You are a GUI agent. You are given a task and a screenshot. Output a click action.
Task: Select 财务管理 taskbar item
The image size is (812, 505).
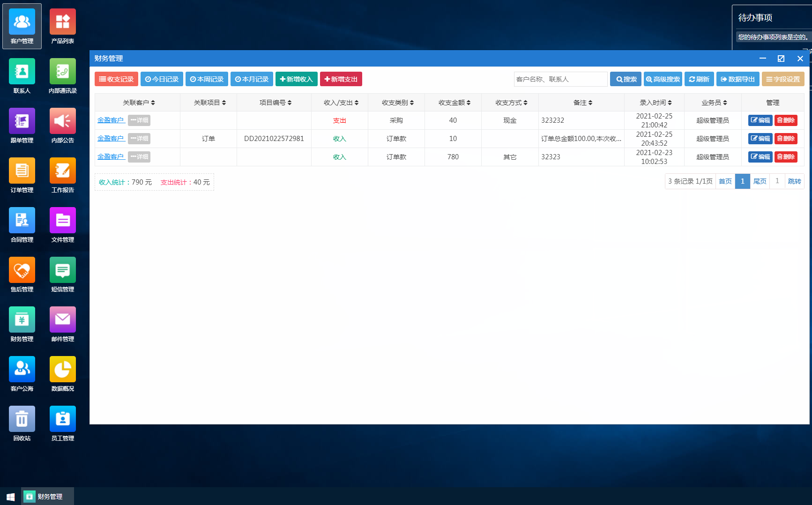click(48, 497)
